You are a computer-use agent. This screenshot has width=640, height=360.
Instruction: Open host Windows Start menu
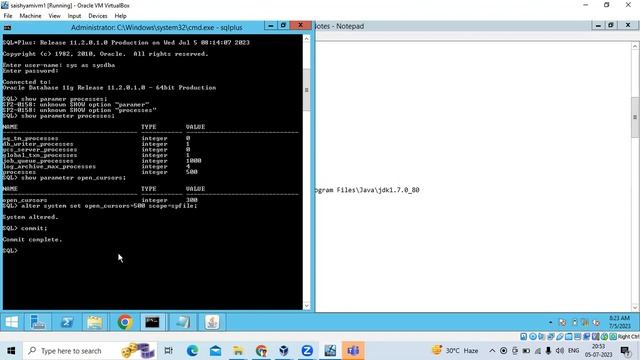click(11, 351)
